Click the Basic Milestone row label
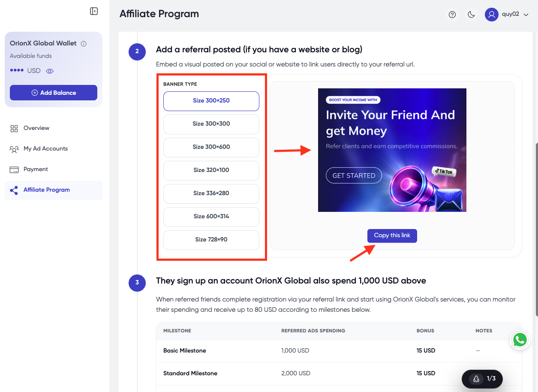The height and width of the screenshot is (392, 538). coord(185,351)
